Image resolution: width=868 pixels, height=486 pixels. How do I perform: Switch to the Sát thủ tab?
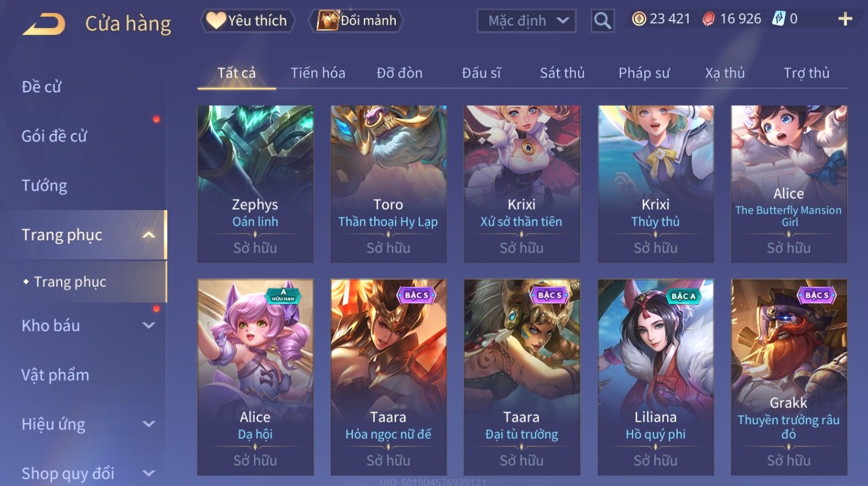click(562, 73)
